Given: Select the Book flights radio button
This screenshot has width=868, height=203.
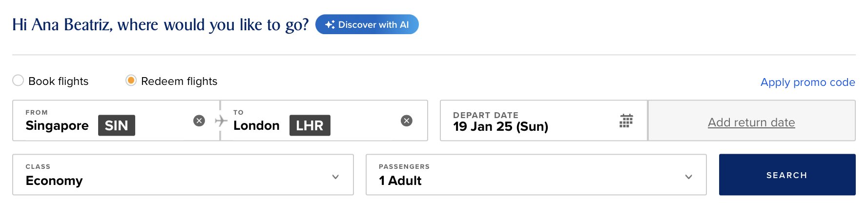Looking at the screenshot, I should pos(18,81).
